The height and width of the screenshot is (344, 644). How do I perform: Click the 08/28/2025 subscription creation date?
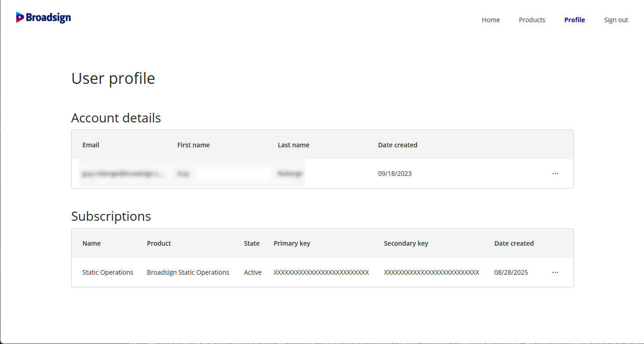[x=511, y=272]
